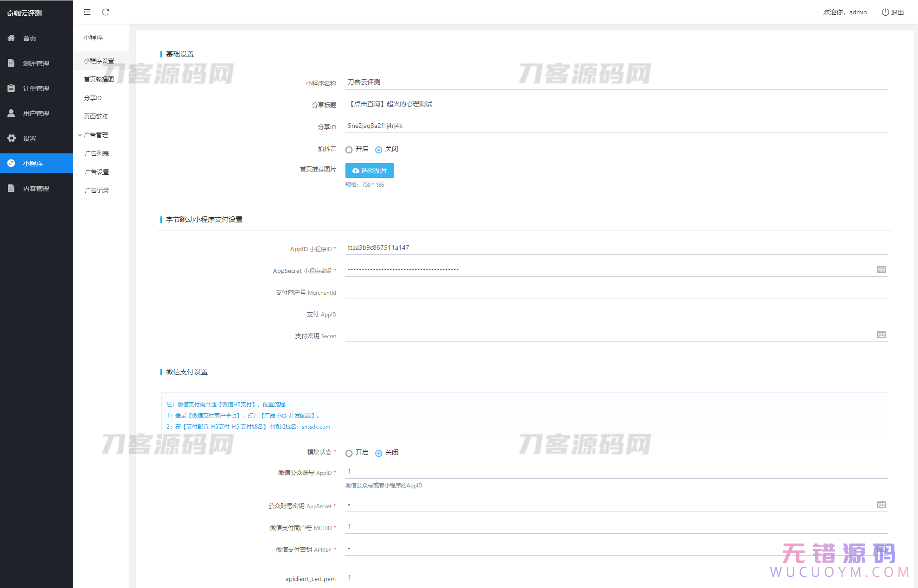The height and width of the screenshot is (588, 918).
Task: Click the green 小程序名称 input underline field
Action: tap(510, 82)
